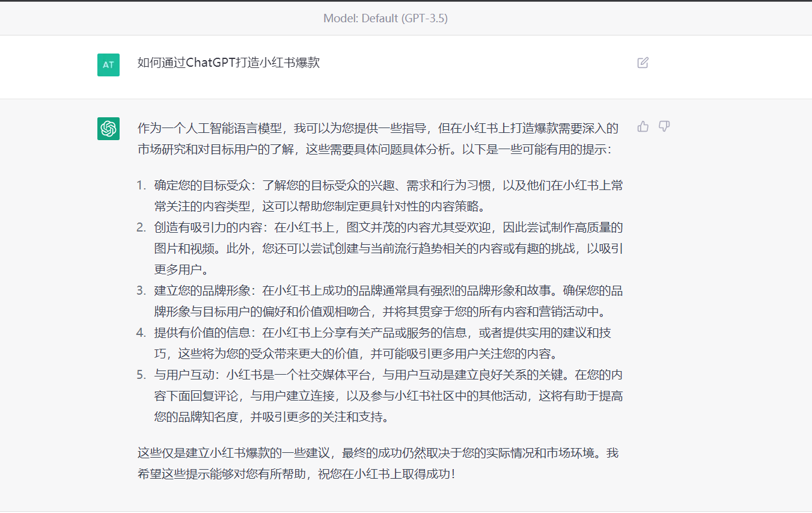812x513 pixels.
Task: Click the thumbs up icon
Action: [643, 126]
